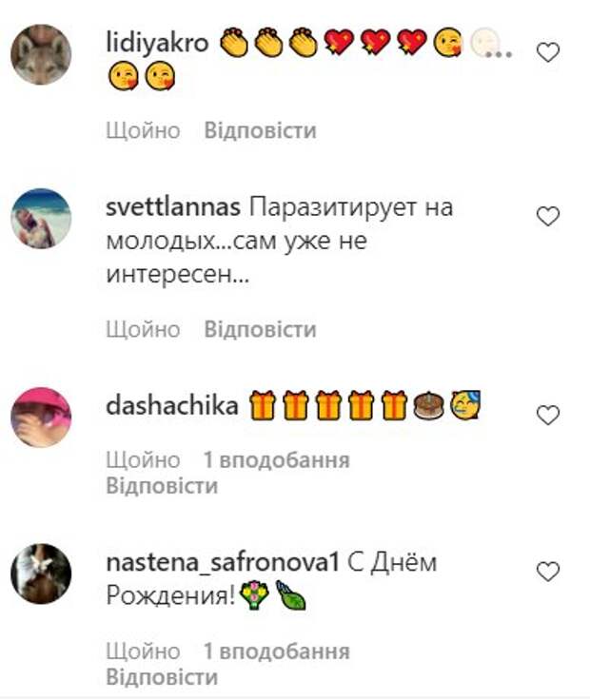
Task: Visit the dashachika username link
Action: click(x=172, y=406)
